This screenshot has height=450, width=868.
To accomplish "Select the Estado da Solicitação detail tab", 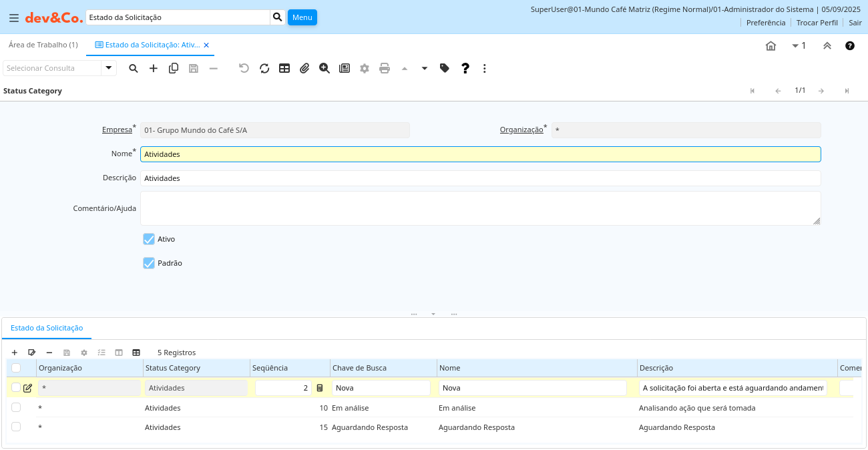I will point(47,328).
